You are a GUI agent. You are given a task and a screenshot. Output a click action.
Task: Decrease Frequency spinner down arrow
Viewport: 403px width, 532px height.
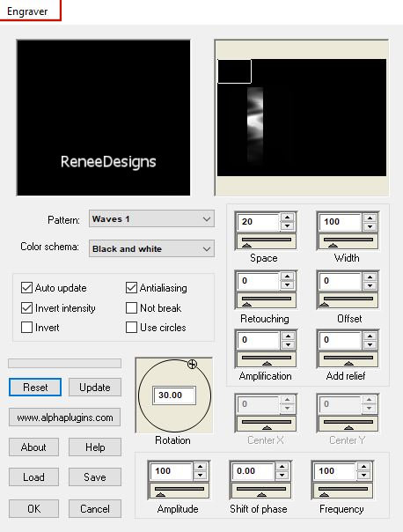(363, 475)
